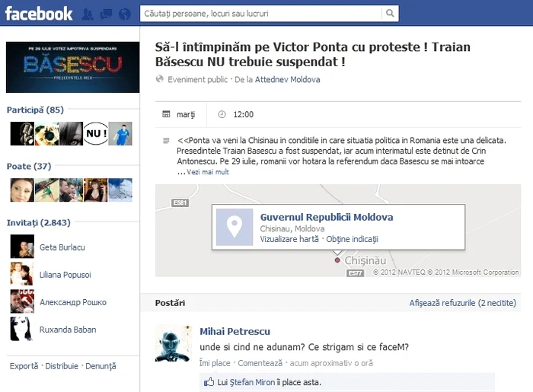Click the Obține indicații directions link
This screenshot has height=392, width=533.
(352, 239)
